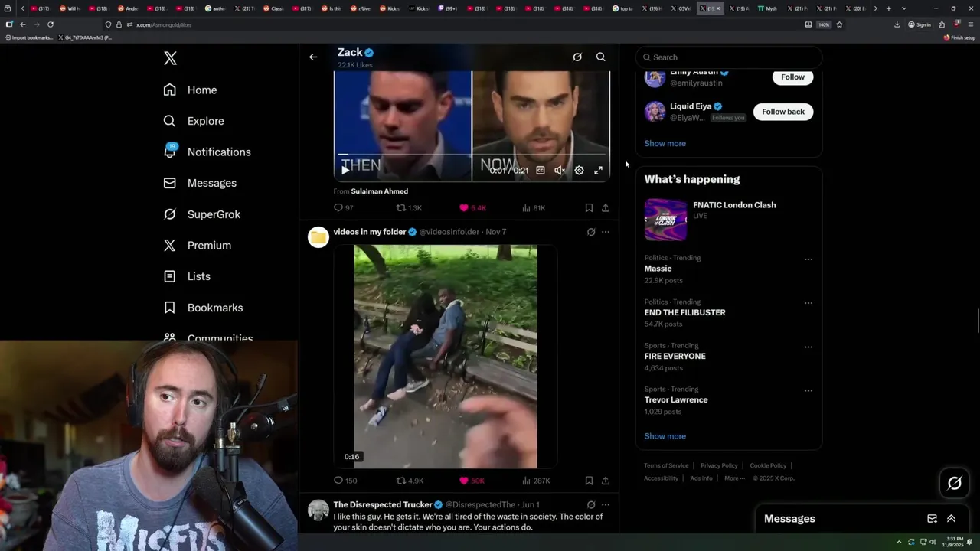The width and height of the screenshot is (980, 551).
Task: Open The Disrespected Trucker profile name
Action: tap(382, 504)
